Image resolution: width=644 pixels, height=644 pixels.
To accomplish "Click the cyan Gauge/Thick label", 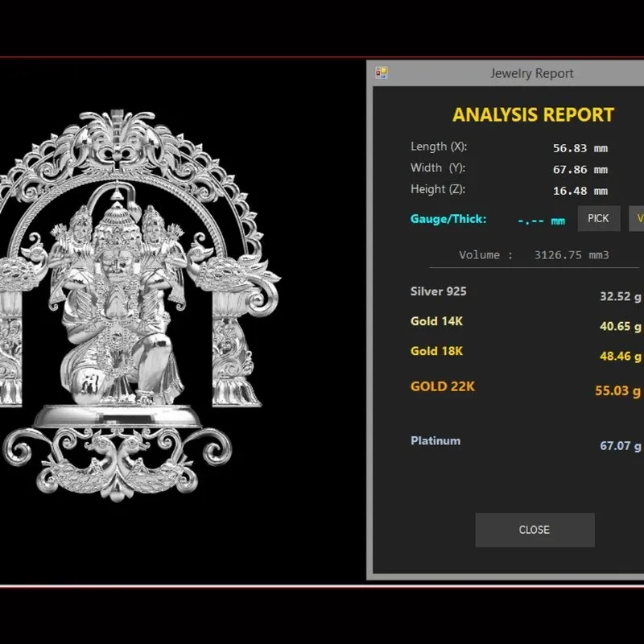I will (x=448, y=219).
